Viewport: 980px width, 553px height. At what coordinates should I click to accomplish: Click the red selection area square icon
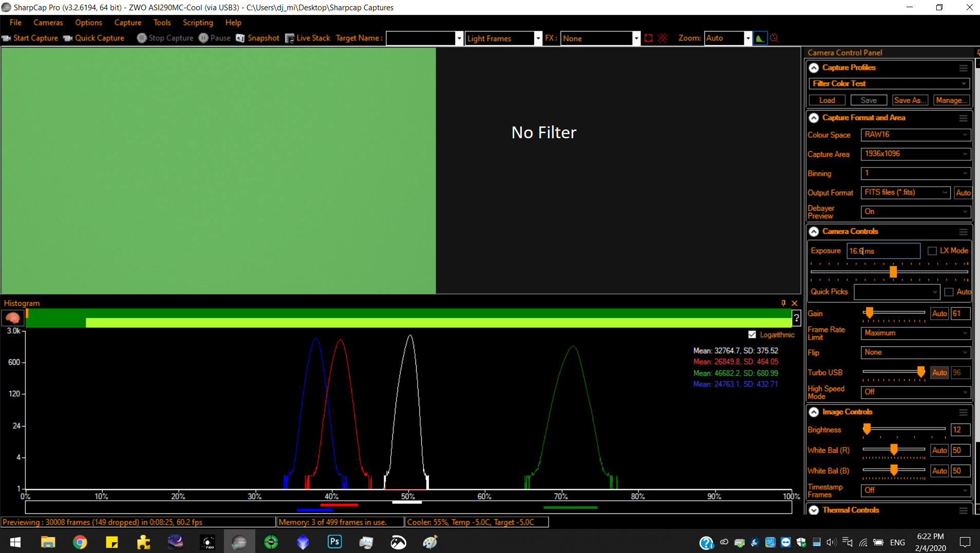point(648,38)
